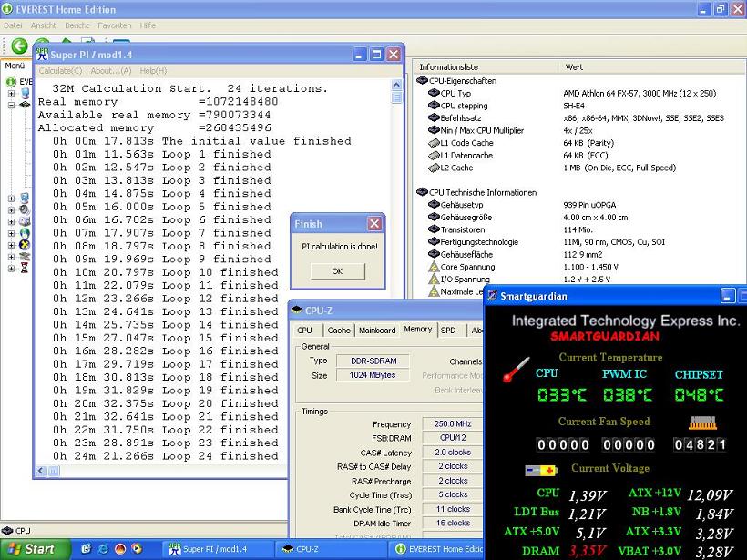Click the Super PI scroll up arrow

click(x=396, y=85)
